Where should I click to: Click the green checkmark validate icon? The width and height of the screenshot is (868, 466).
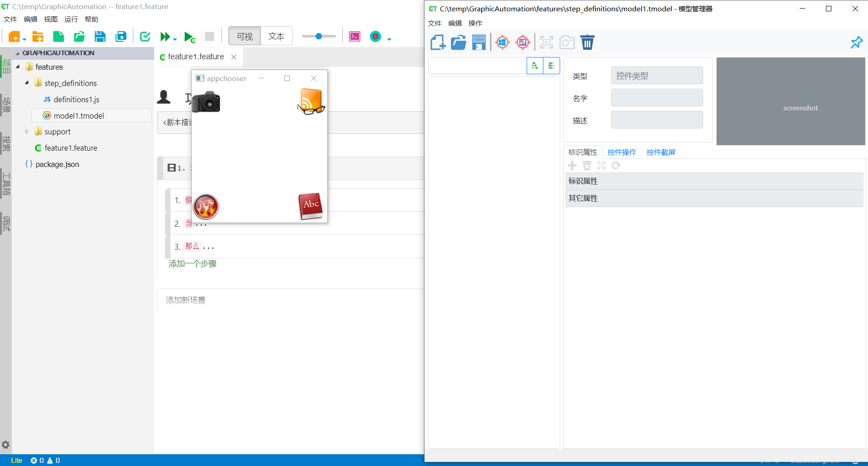(x=145, y=37)
